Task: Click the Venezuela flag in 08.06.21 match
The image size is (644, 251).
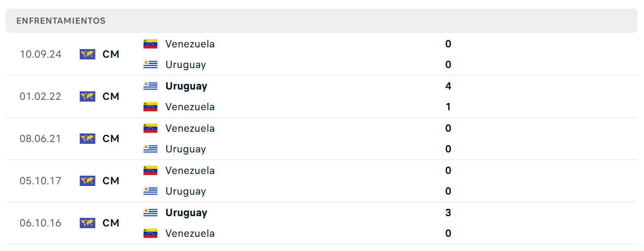Action: pos(150,128)
